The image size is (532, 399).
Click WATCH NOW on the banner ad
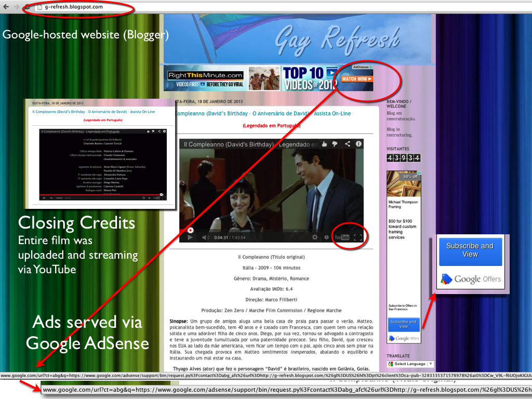pyautogui.click(x=356, y=79)
